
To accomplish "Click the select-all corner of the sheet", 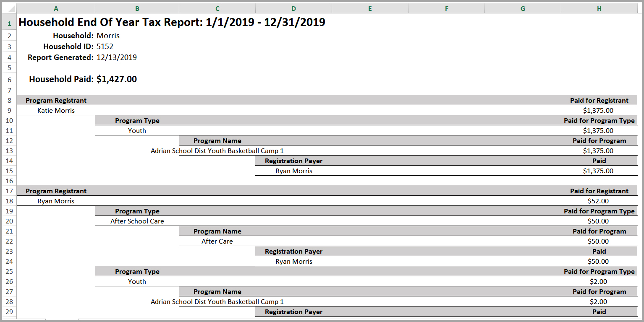I will pos(9,8).
